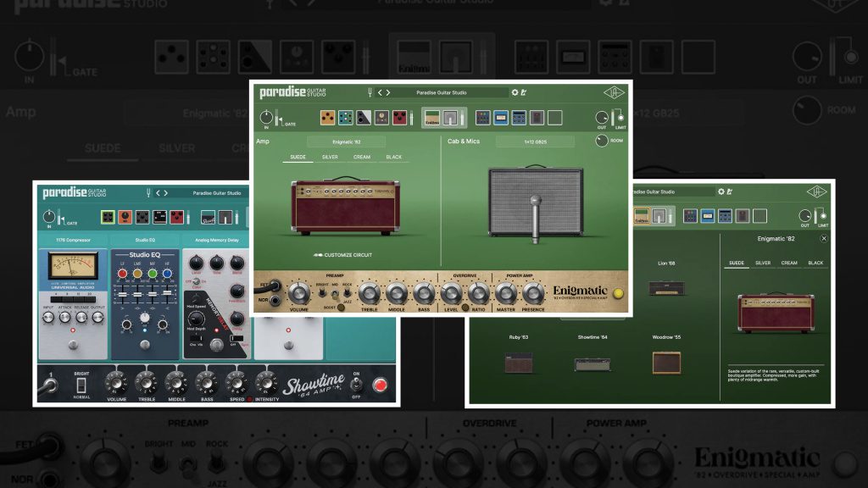
Task: Select the orange fuzz pedal slot icon
Action: (x=328, y=119)
